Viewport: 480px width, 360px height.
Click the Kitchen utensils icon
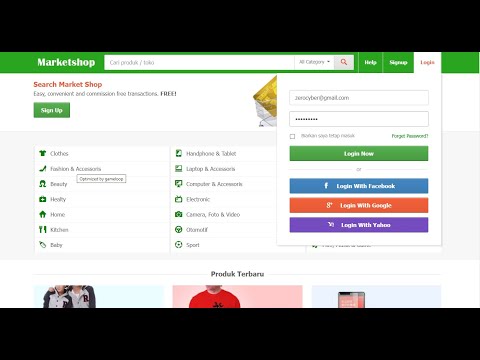(x=42, y=229)
